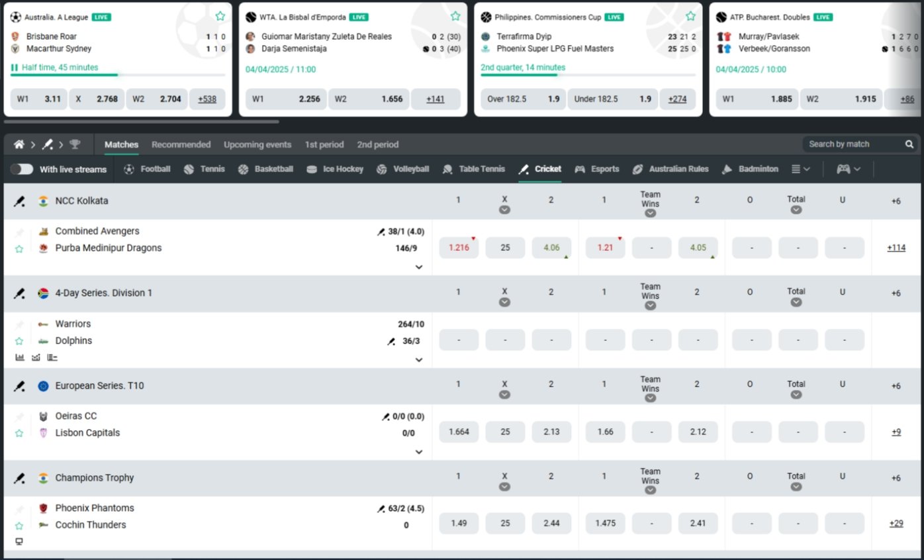The height and width of the screenshot is (560, 924).
Task: Select Basketball sport filter
Action: pyautogui.click(x=265, y=169)
